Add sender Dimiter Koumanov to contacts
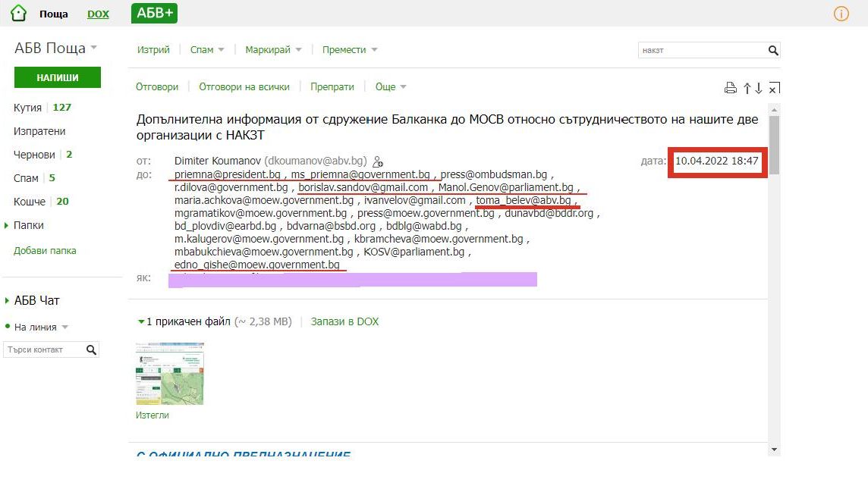The height and width of the screenshot is (492, 868). click(378, 161)
